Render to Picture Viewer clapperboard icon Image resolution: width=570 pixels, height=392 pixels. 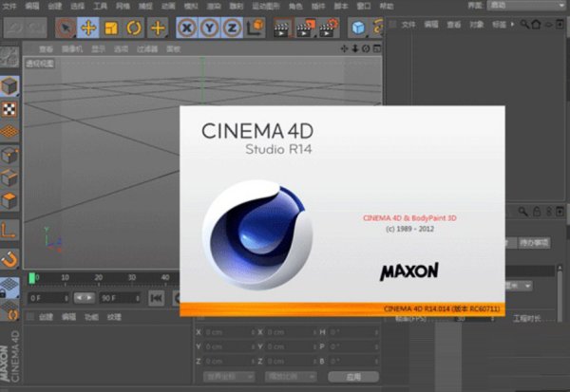(305, 28)
